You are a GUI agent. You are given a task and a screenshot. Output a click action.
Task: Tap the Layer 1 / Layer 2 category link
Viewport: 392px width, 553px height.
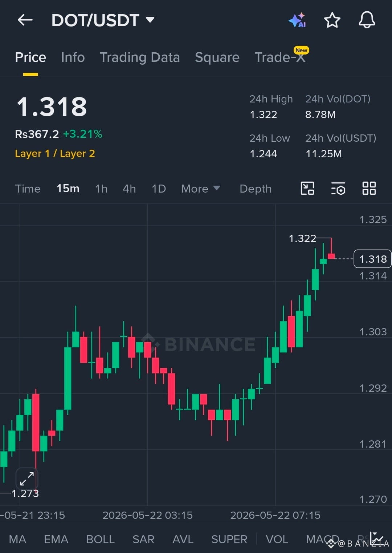point(55,154)
